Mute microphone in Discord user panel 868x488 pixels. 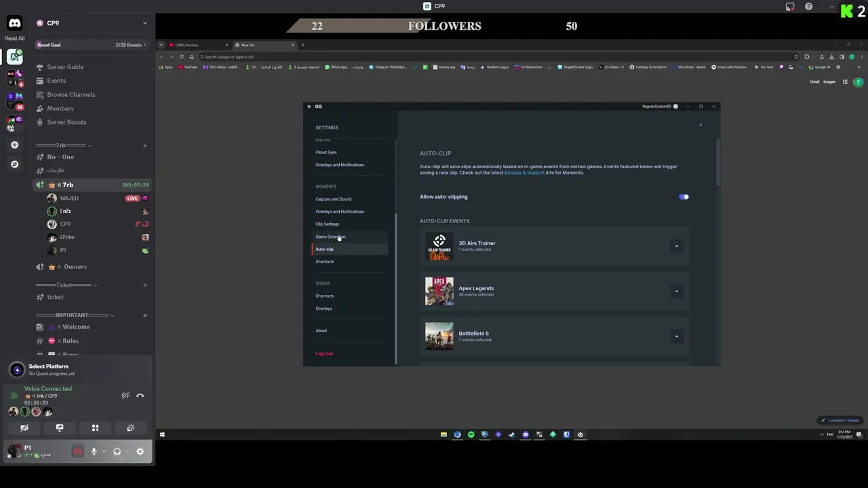tap(94, 451)
